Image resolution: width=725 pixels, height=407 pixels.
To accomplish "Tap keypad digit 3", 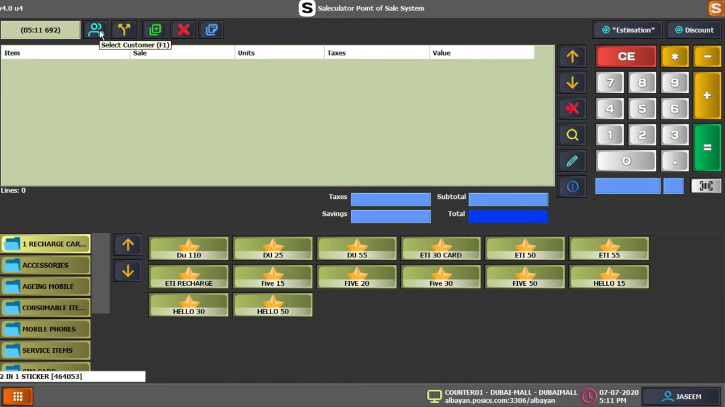I will (x=675, y=135).
